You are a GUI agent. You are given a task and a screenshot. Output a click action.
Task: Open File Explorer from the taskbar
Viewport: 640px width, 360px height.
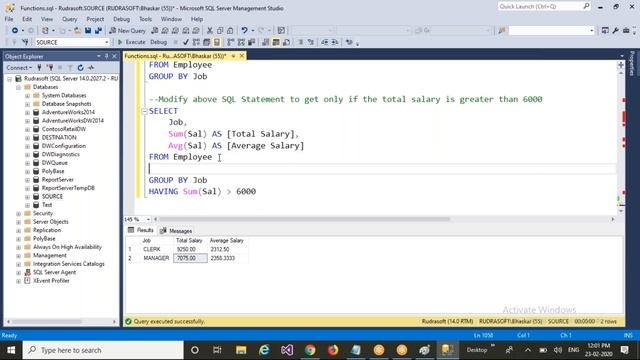click(241, 350)
